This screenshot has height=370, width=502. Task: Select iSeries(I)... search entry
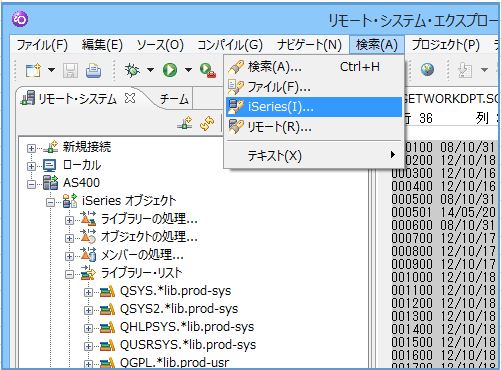coord(314,107)
